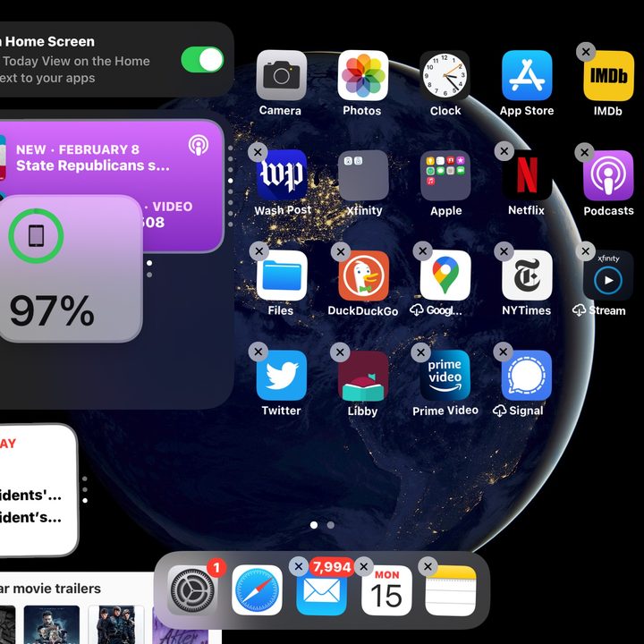Launch the App Store
644x644 pixels.
[527, 75]
